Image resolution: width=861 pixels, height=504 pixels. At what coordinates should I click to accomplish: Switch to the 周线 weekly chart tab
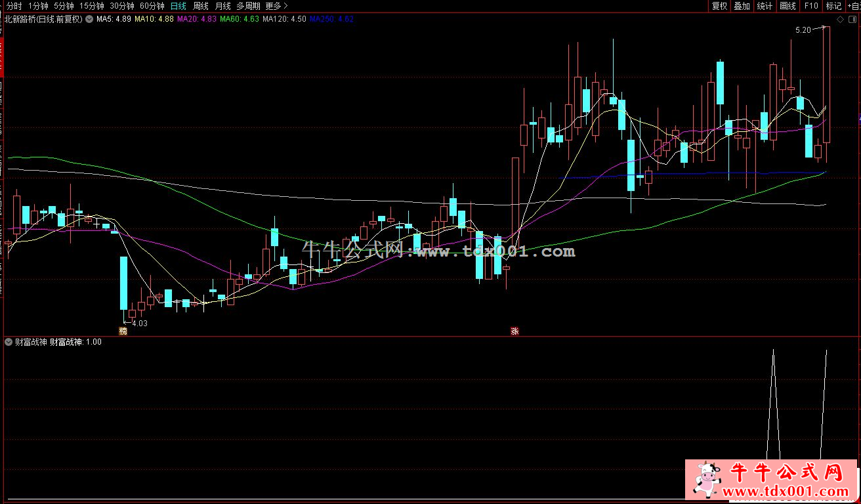coord(200,6)
